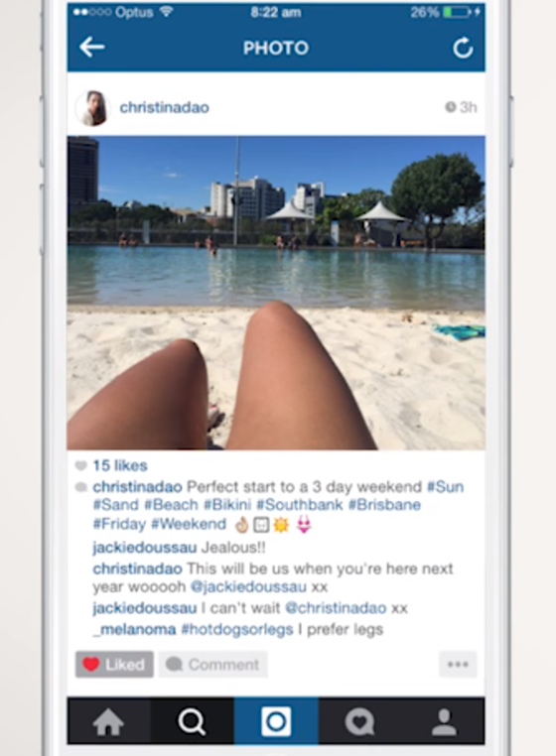
Task: Open the Search explore tab
Action: [x=192, y=721]
